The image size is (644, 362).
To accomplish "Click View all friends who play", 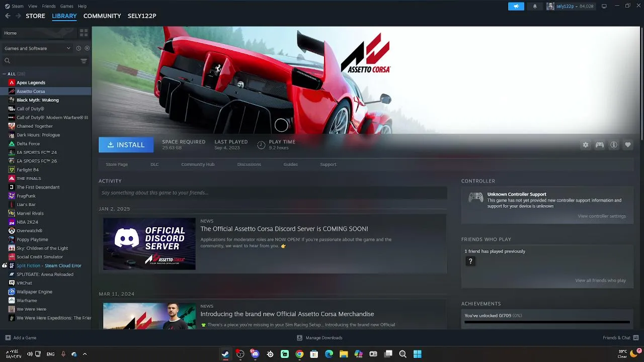I will coord(600,281).
